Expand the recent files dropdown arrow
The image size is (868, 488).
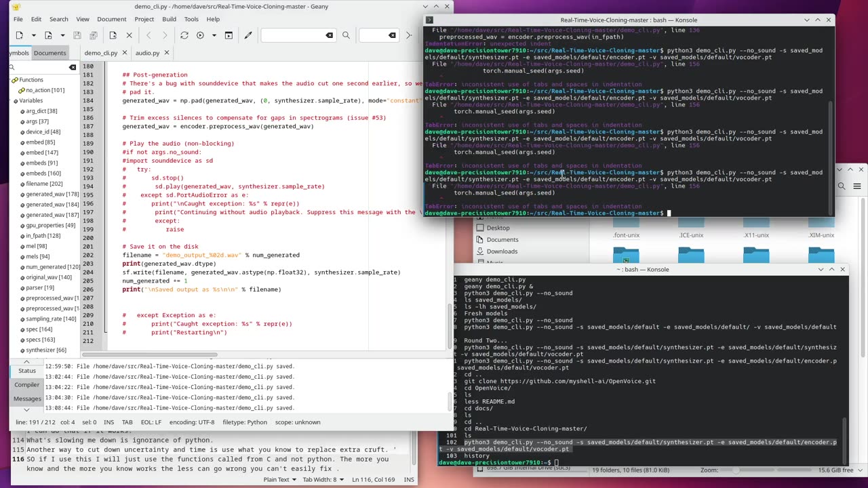pos(62,35)
